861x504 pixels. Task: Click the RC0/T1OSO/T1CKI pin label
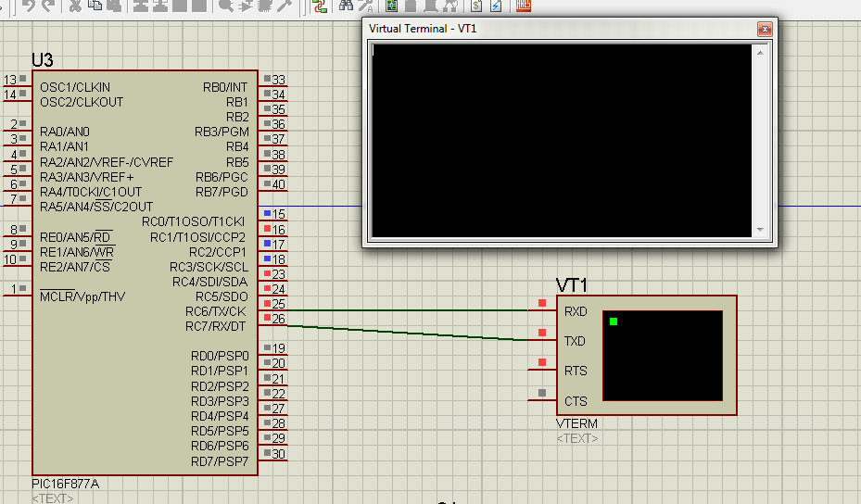[x=194, y=221]
